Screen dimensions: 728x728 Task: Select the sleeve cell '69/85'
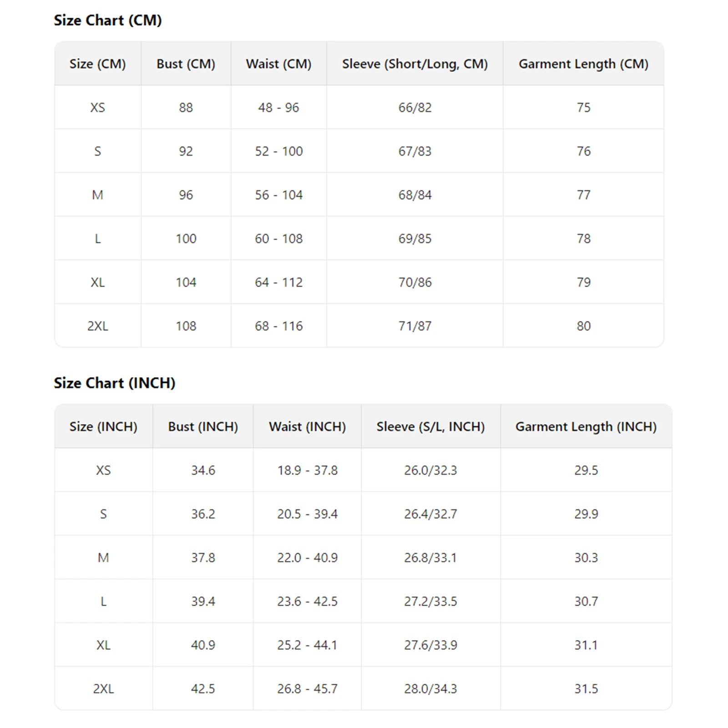[415, 239]
